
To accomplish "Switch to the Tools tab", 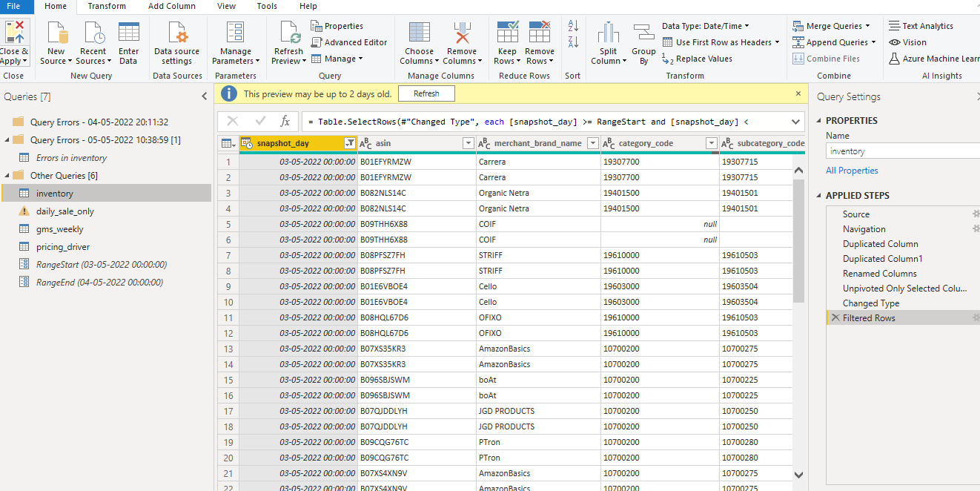I will [x=267, y=6].
